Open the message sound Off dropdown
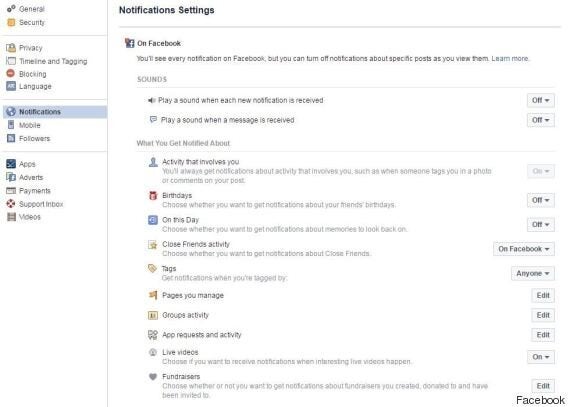The height and width of the screenshot is (407, 570). pyautogui.click(x=541, y=120)
